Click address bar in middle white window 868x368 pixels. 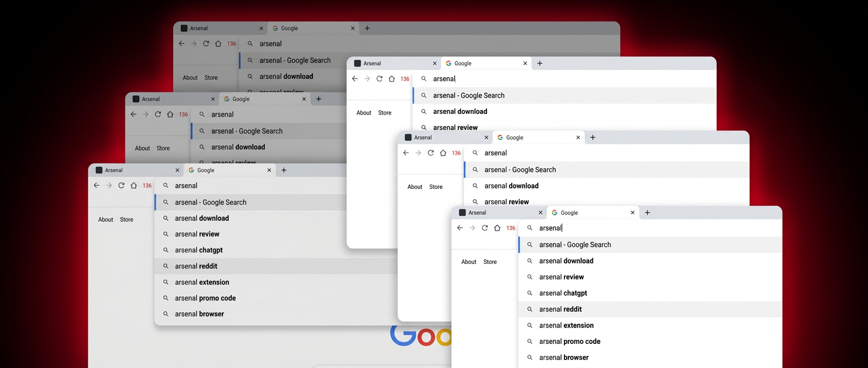[606, 153]
